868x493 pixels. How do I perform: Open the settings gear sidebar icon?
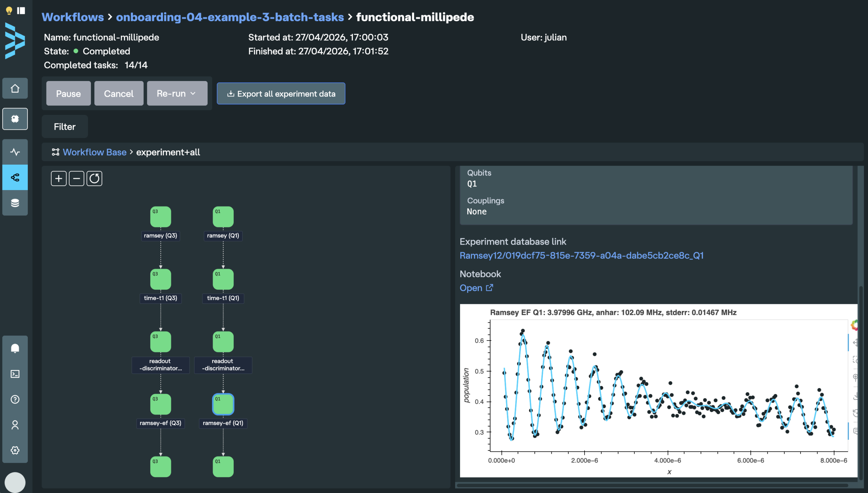pos(15,450)
